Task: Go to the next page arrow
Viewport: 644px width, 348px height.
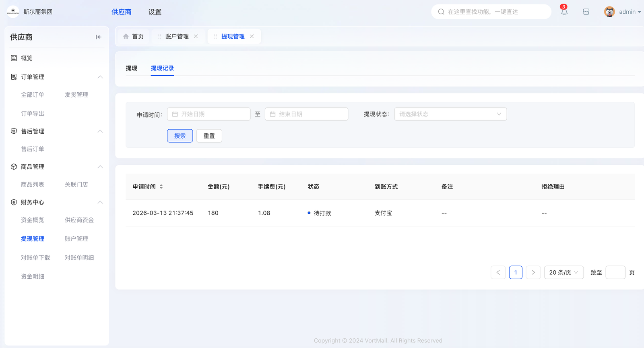Action: click(x=533, y=272)
